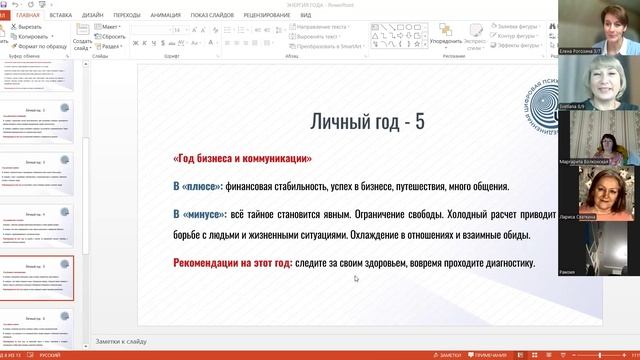
Task: Select the right arrow shape in gallery
Action: coord(400,36)
